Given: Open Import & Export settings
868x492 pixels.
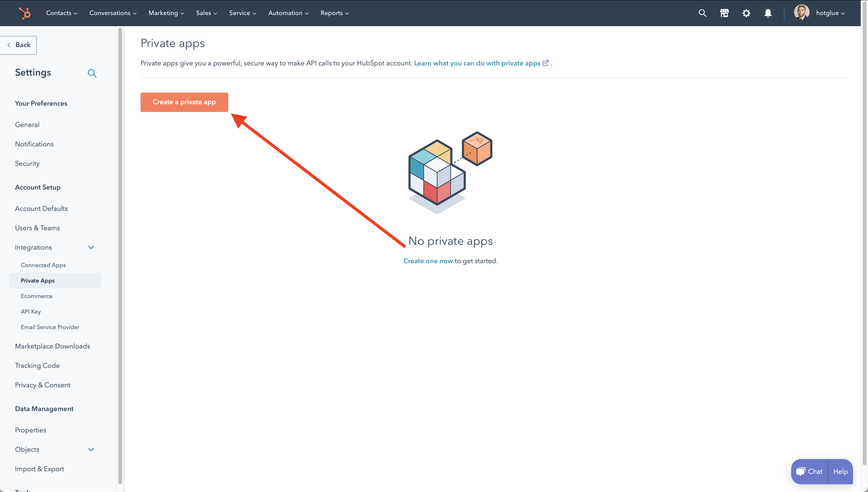Looking at the screenshot, I should coord(39,469).
